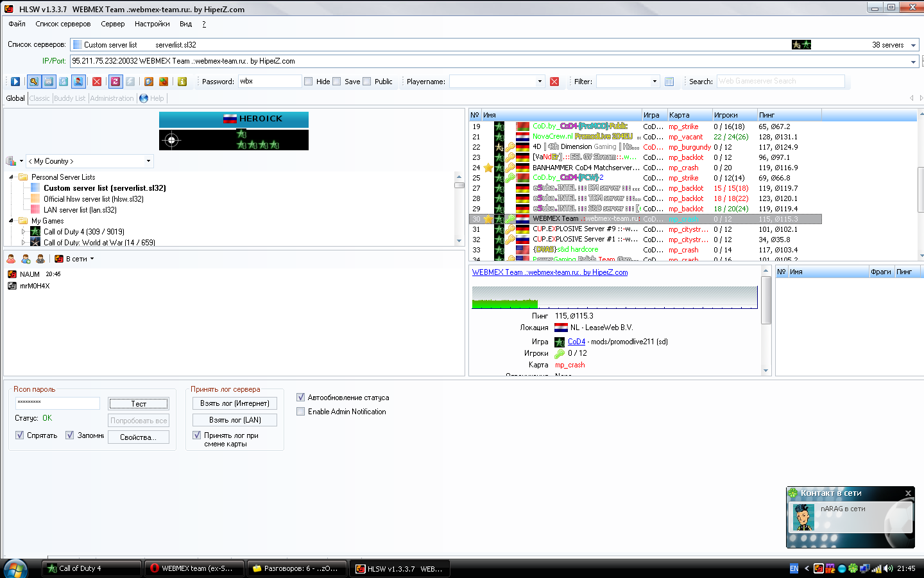The width and height of the screenshot is (924, 578).
Task: Click into the Rcon password field
Action: (x=57, y=403)
